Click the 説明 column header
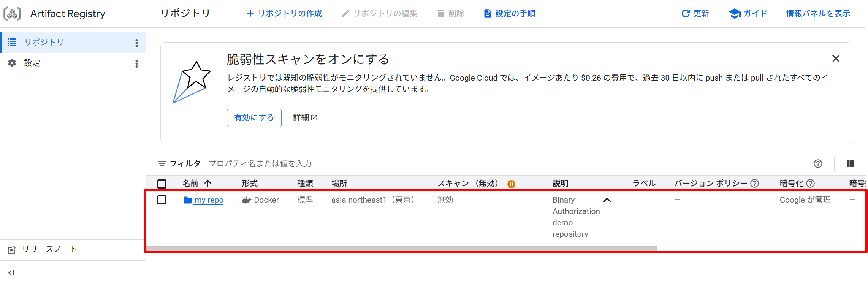This screenshot has height=282, width=868. pos(561,184)
